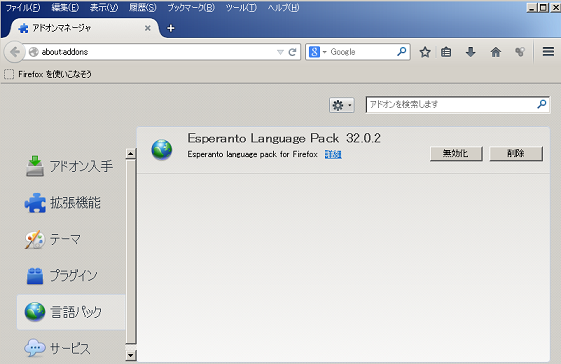Open the 履歴(S) menu
Viewport: 561px width, 364px height.
142,8
